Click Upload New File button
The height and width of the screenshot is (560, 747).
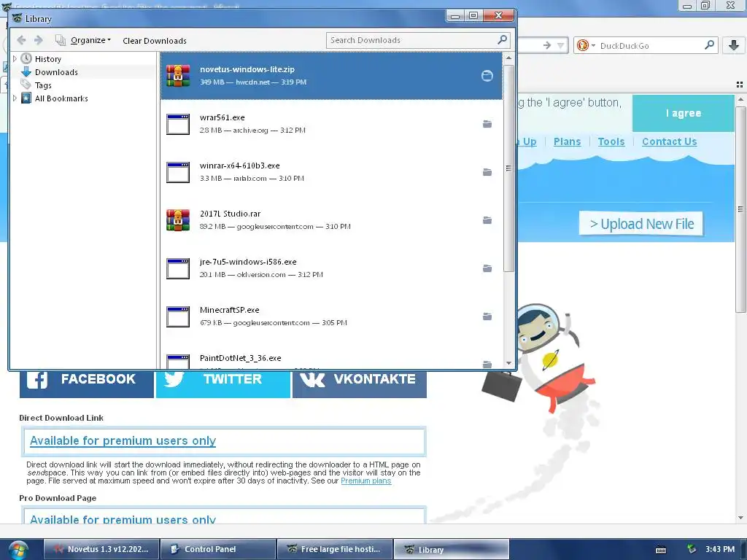641,224
